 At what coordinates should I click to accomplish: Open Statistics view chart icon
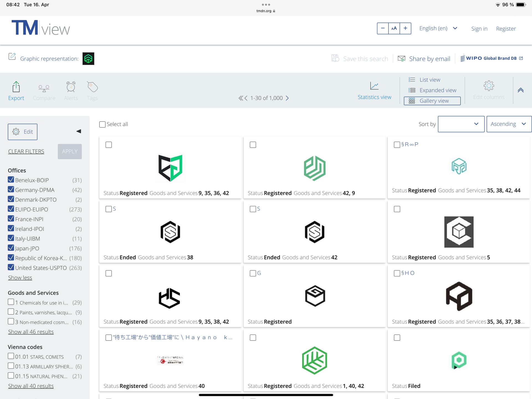point(374,86)
